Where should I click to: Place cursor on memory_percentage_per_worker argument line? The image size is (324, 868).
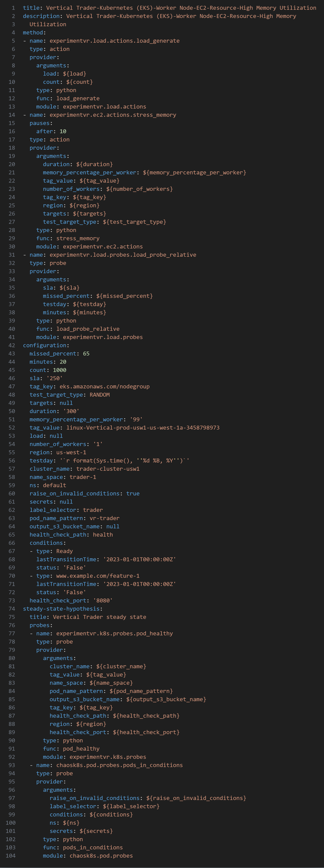[144, 172]
